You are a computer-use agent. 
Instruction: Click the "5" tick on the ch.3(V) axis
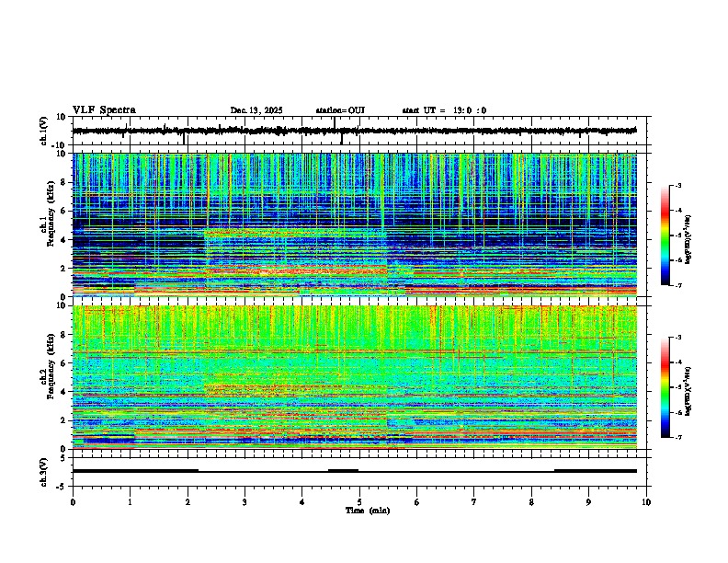point(63,458)
